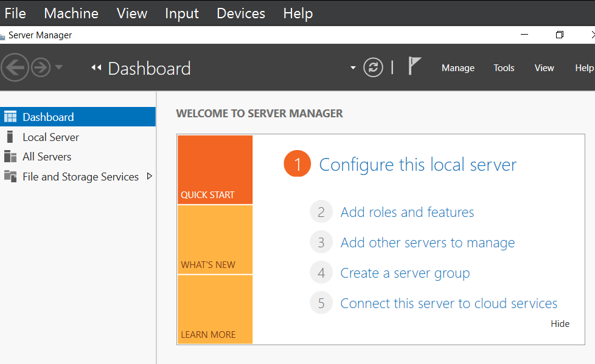Click Add roles and features link
The height and width of the screenshot is (364, 595).
click(407, 212)
